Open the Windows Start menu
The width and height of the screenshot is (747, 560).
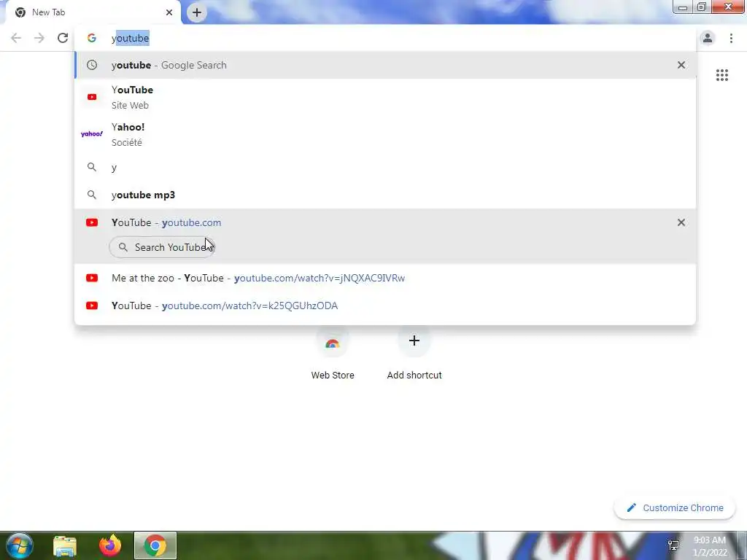pyautogui.click(x=20, y=545)
